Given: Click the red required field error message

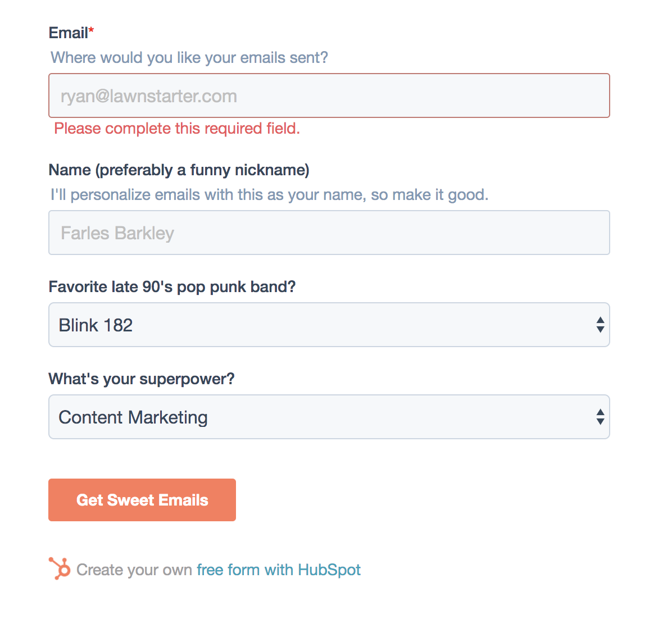Looking at the screenshot, I should click(x=177, y=128).
